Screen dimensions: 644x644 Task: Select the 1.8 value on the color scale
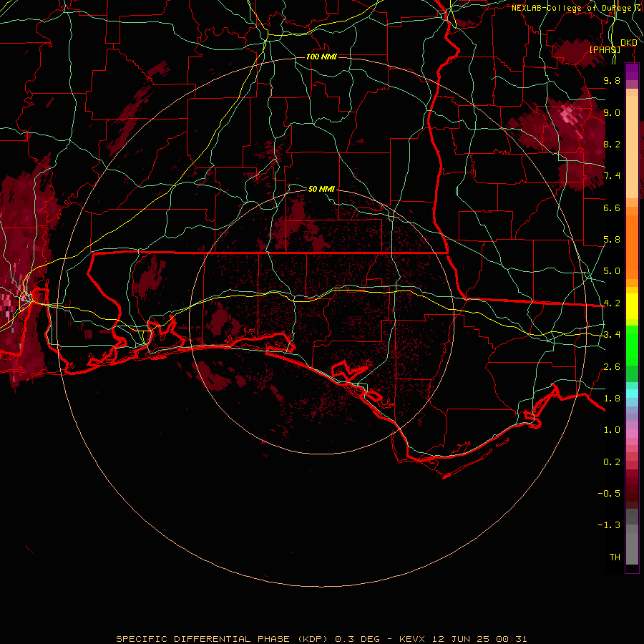[612, 399]
